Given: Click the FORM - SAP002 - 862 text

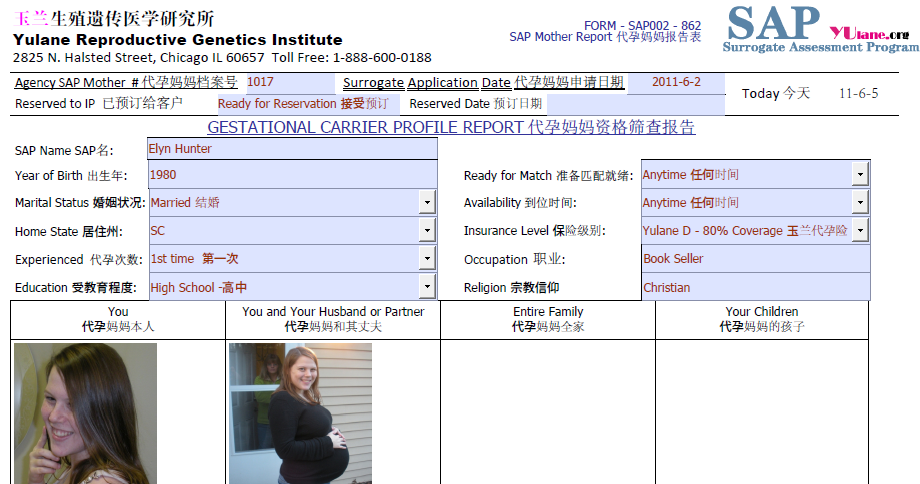Looking at the screenshot, I should pyautogui.click(x=642, y=26).
